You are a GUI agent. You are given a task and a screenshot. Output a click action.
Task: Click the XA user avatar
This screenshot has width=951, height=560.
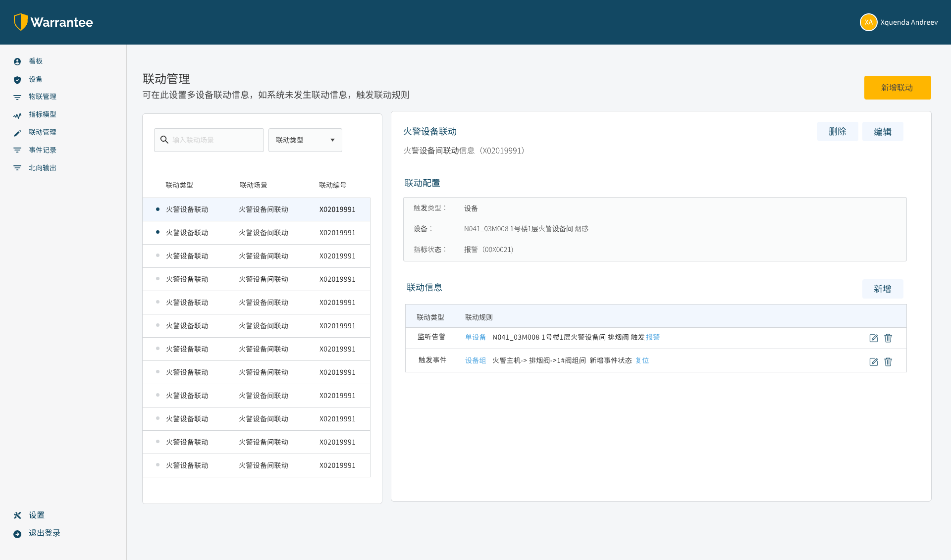pos(868,22)
